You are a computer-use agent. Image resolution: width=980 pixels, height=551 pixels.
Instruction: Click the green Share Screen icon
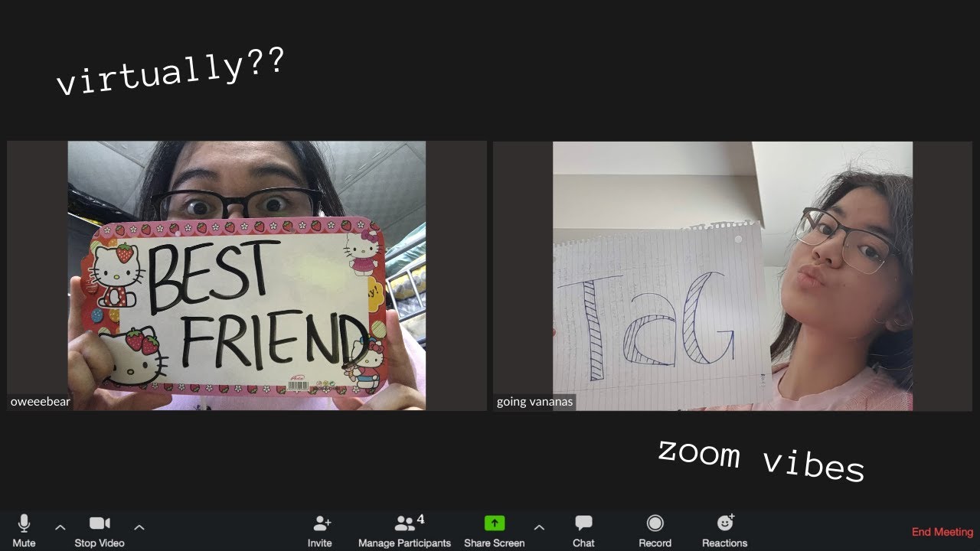pyautogui.click(x=495, y=523)
